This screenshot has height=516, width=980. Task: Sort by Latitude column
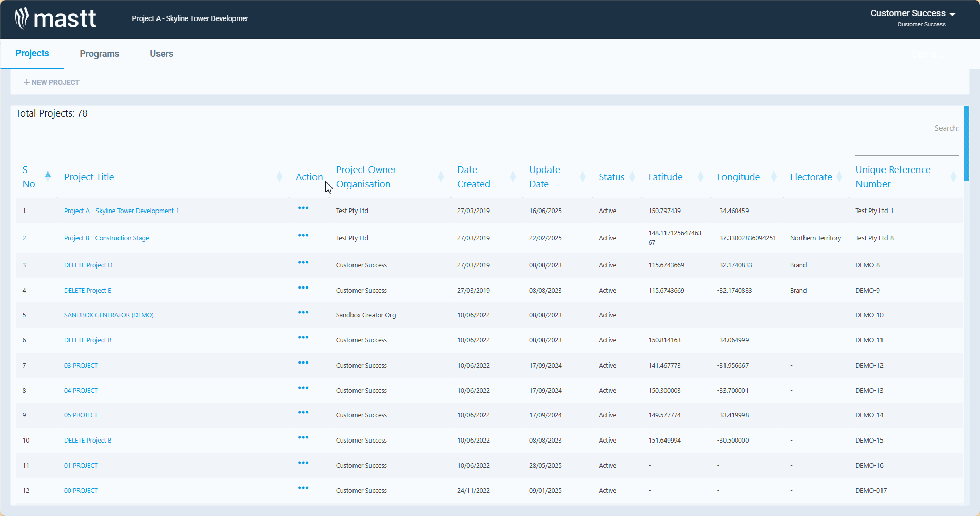point(701,177)
